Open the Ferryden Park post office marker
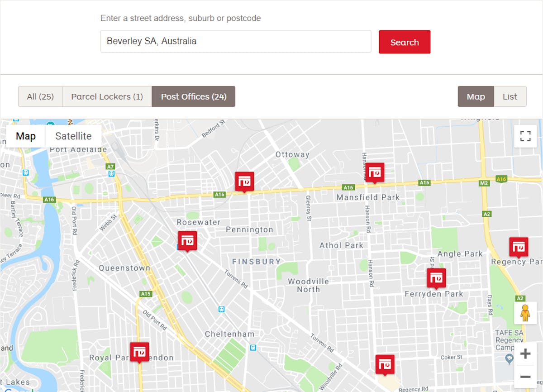Image resolution: width=543 pixels, height=392 pixels. 436,278
